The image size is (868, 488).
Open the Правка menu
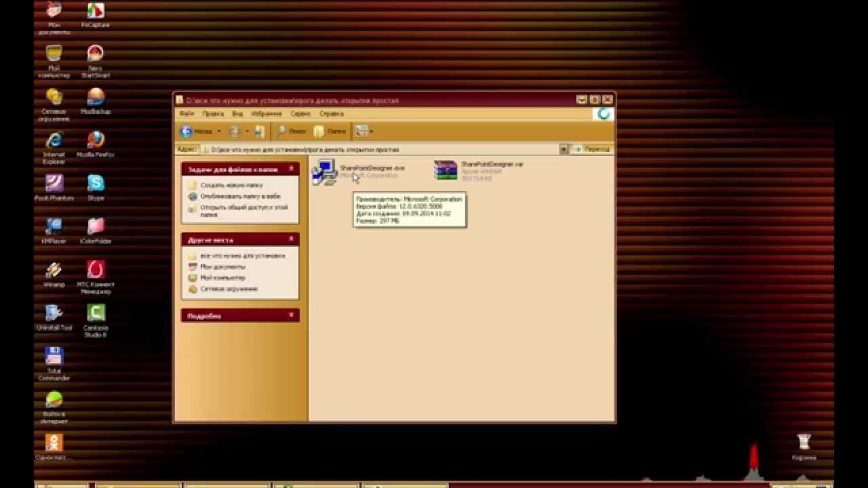(213, 114)
